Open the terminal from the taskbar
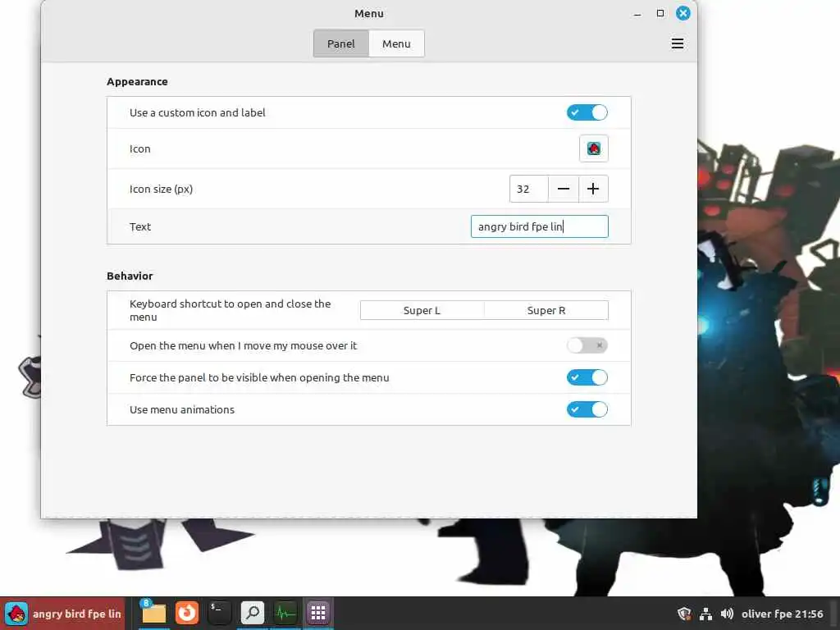 click(x=219, y=613)
